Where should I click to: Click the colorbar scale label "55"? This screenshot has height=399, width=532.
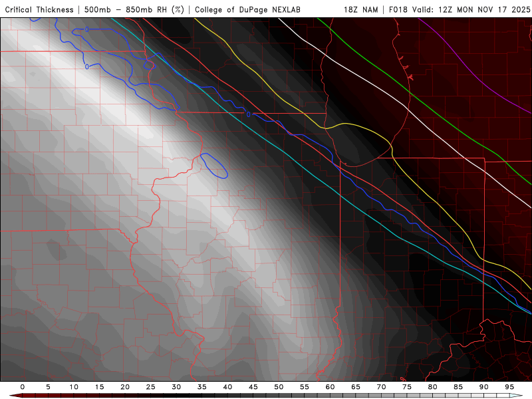(x=305, y=387)
